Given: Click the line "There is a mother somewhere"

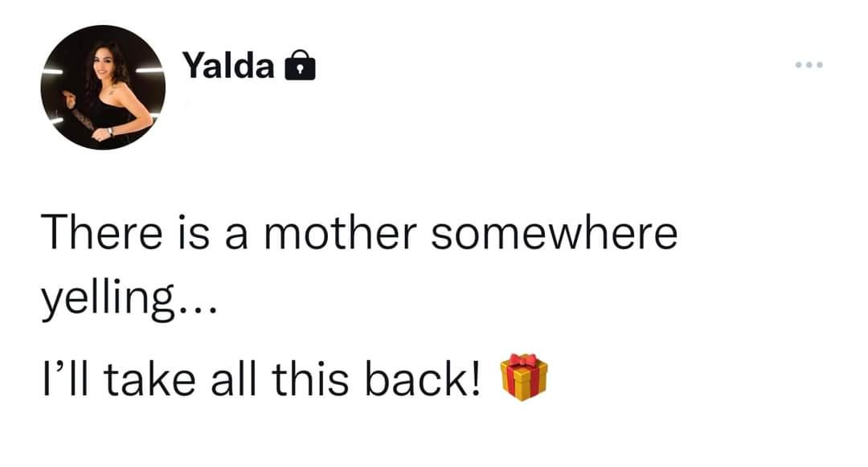Looking at the screenshot, I should 359,235.
